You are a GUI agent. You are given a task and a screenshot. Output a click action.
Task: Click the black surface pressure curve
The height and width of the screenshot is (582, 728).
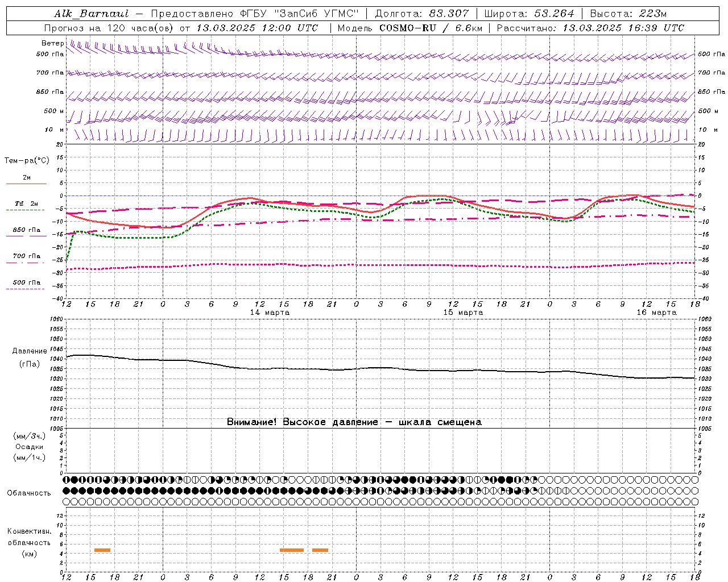pos(381,368)
